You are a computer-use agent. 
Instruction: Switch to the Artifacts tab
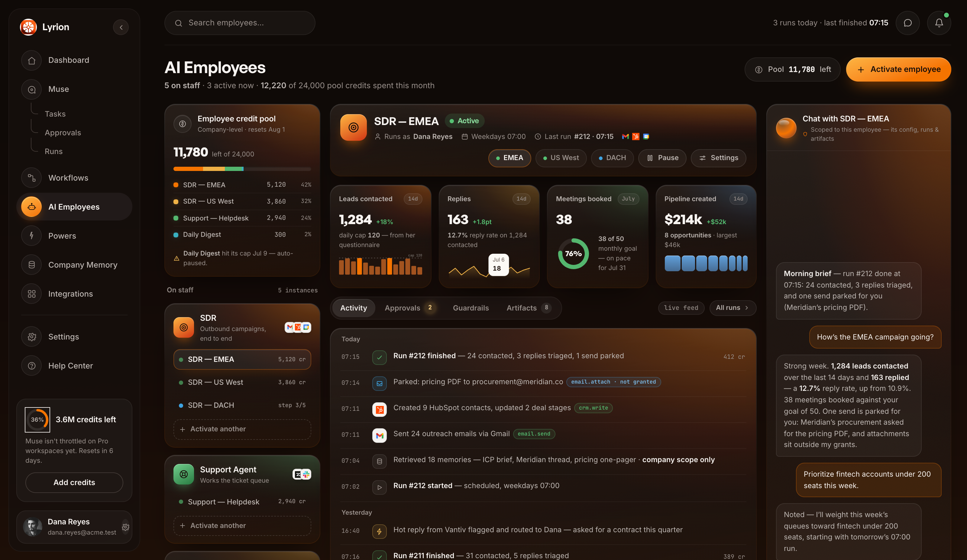click(529, 308)
